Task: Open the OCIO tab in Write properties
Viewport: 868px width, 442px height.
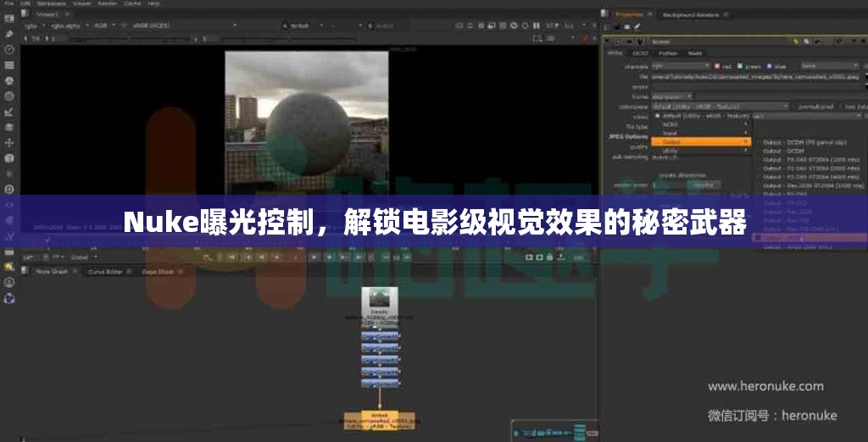Action: tap(641, 53)
